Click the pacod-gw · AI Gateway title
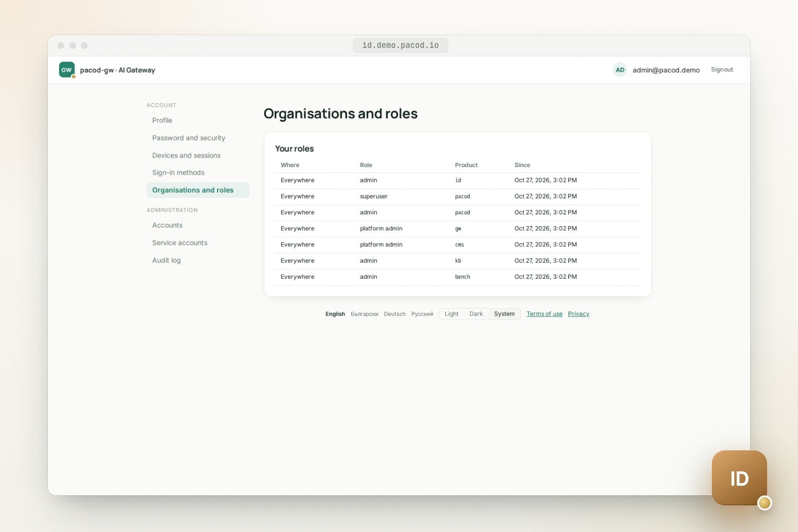 118,70
